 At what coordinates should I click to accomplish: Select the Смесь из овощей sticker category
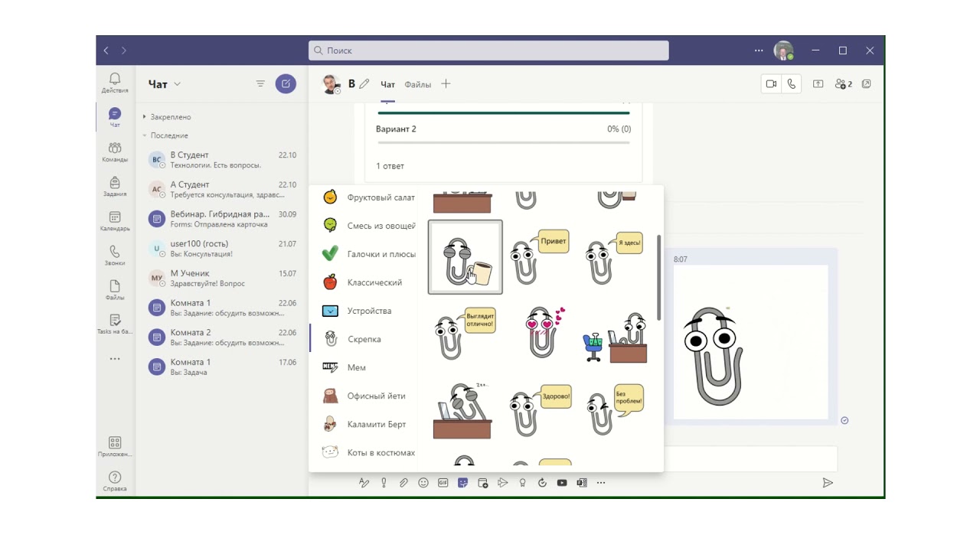coord(368,226)
